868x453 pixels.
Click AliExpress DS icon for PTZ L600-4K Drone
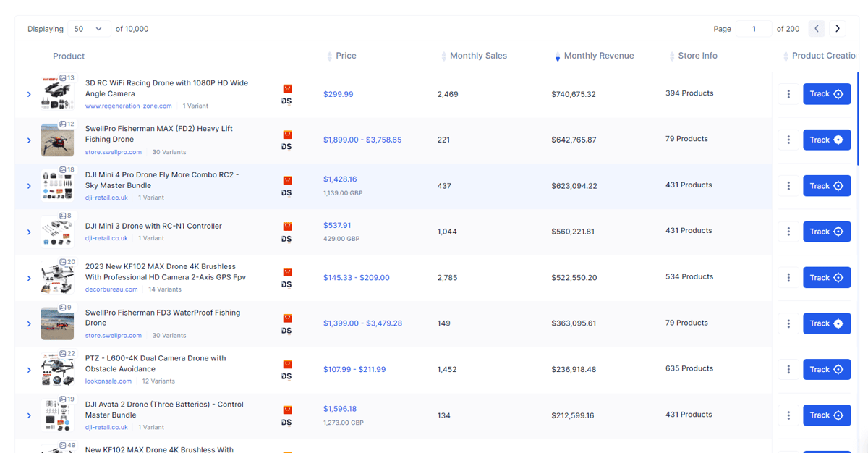tap(287, 370)
